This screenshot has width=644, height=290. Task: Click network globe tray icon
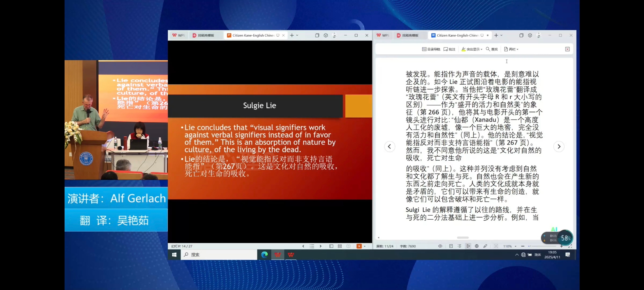click(x=523, y=255)
